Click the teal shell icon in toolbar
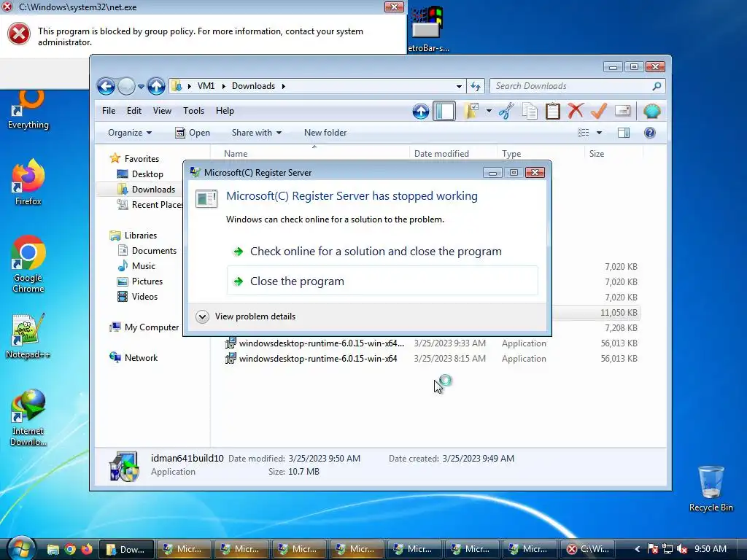This screenshot has width=747, height=560. tap(651, 112)
